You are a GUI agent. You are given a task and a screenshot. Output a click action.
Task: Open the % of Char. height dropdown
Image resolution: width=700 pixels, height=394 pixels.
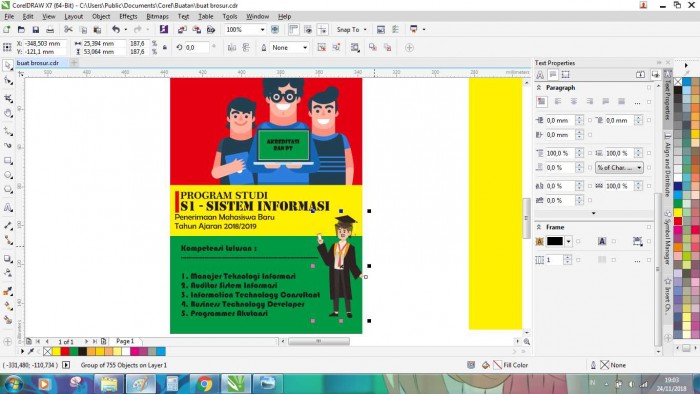pos(619,167)
